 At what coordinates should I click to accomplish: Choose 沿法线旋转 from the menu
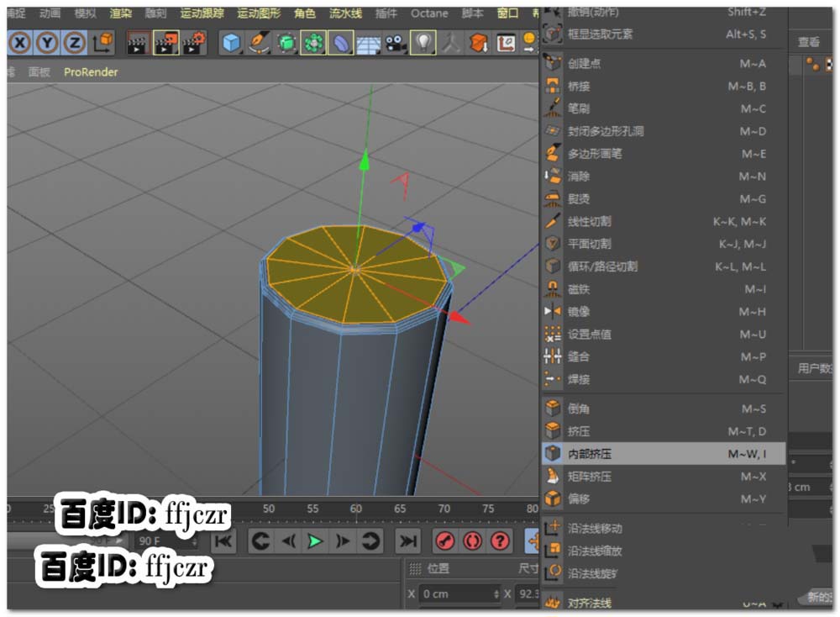(x=663, y=573)
